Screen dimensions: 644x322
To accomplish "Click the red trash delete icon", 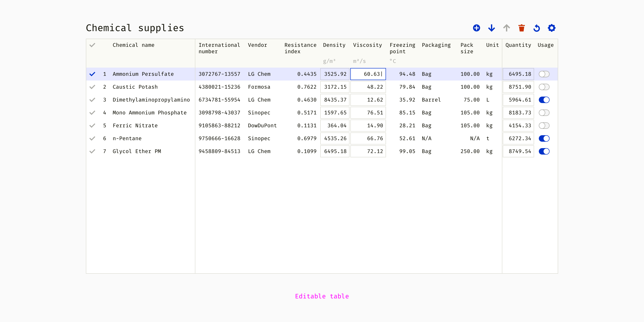I will tap(521, 28).
